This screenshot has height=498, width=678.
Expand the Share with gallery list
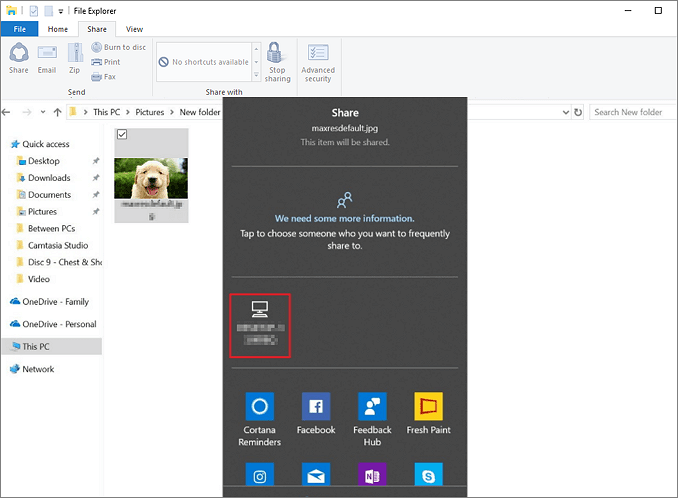[256, 75]
